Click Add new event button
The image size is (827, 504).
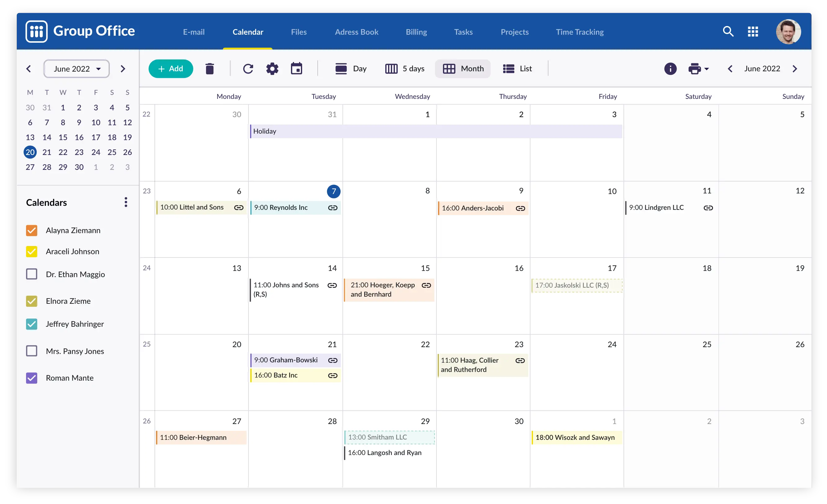coord(171,68)
